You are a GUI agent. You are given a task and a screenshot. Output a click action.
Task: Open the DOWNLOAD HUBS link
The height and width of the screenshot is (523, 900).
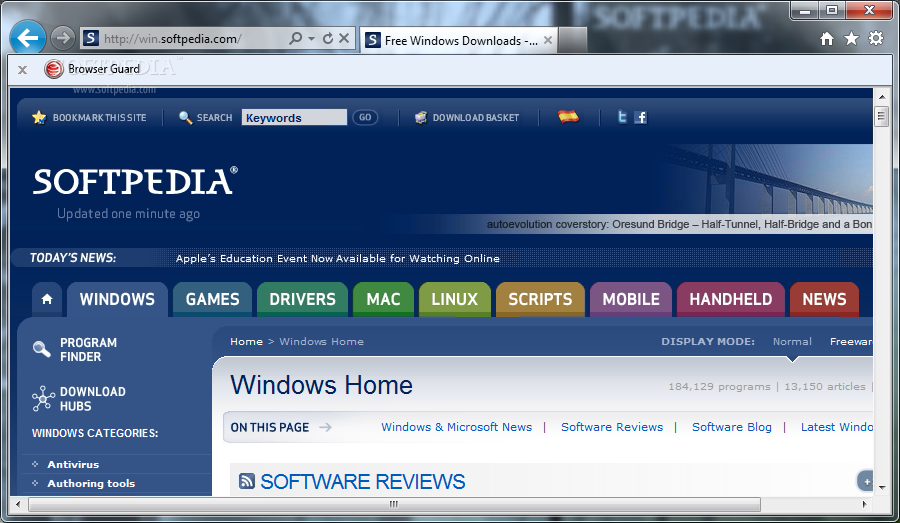click(x=92, y=399)
